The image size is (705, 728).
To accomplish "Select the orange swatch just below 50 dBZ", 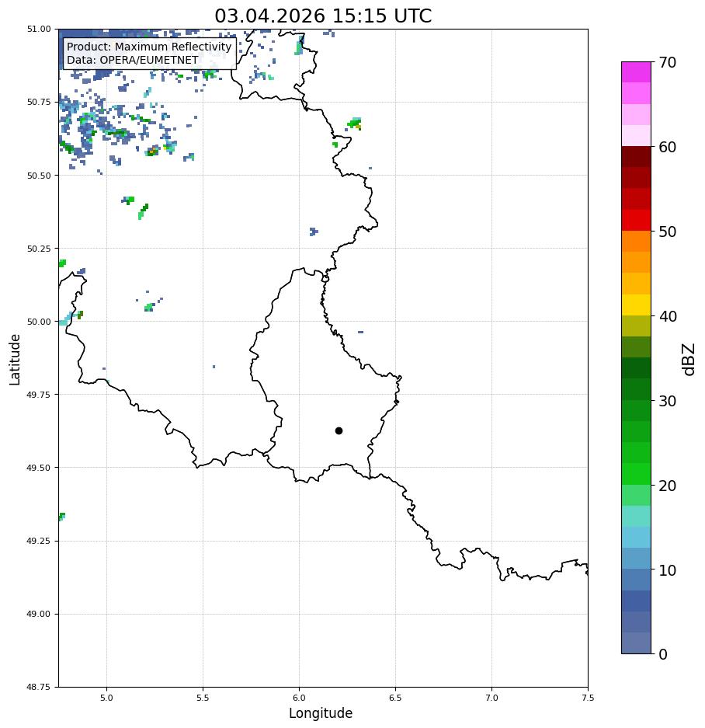I will pos(637,242).
